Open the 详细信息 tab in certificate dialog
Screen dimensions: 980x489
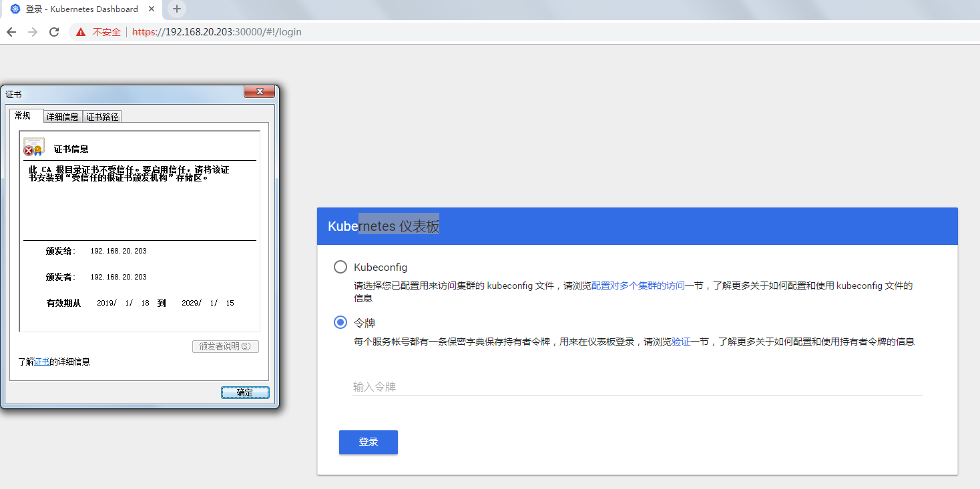[x=63, y=117]
